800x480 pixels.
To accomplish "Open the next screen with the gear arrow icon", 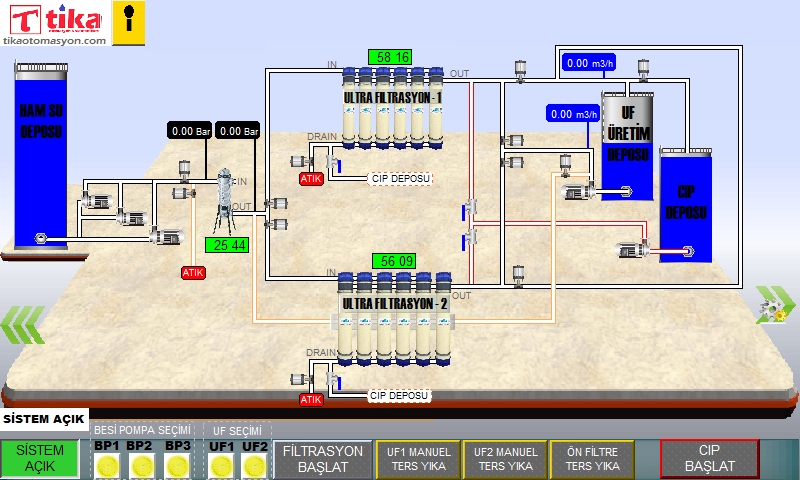I will (773, 306).
